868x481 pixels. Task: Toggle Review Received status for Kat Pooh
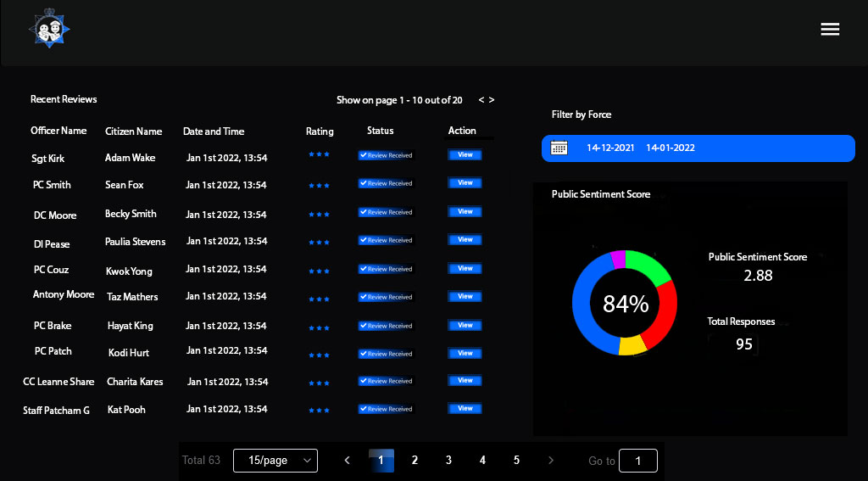click(x=386, y=409)
